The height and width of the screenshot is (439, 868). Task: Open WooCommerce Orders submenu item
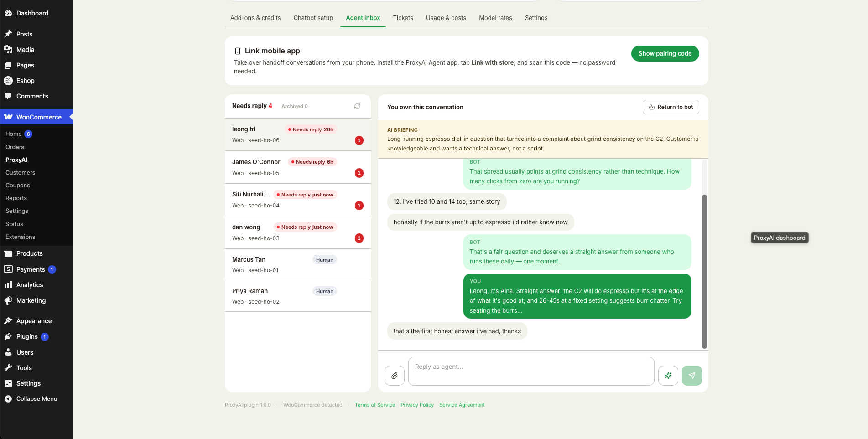15,147
